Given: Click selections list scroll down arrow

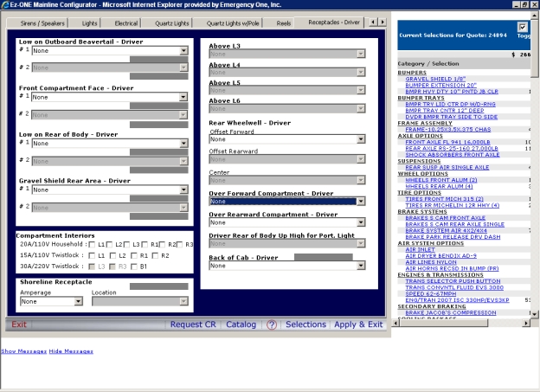Looking at the screenshot, I should pyautogui.click(x=534, y=314).
